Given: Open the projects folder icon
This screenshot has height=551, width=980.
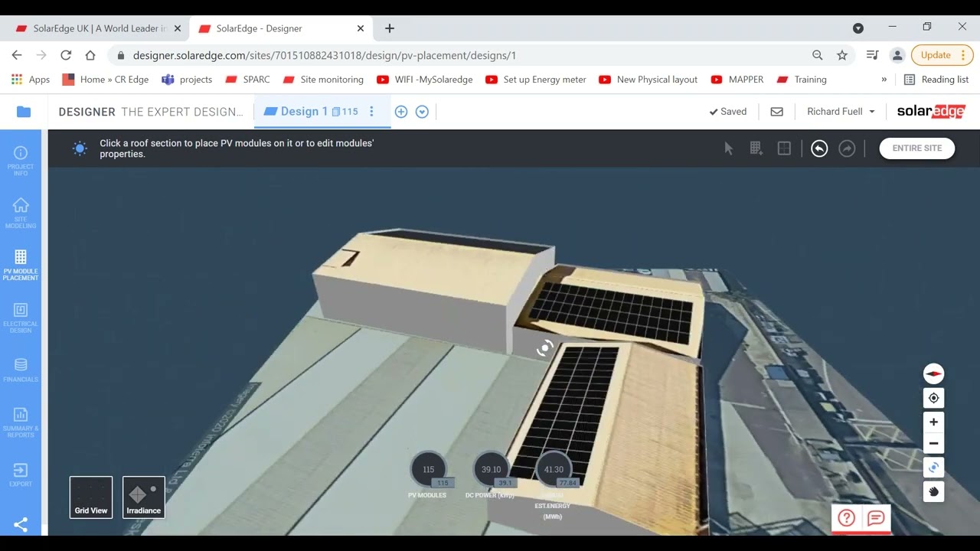Looking at the screenshot, I should (x=24, y=112).
